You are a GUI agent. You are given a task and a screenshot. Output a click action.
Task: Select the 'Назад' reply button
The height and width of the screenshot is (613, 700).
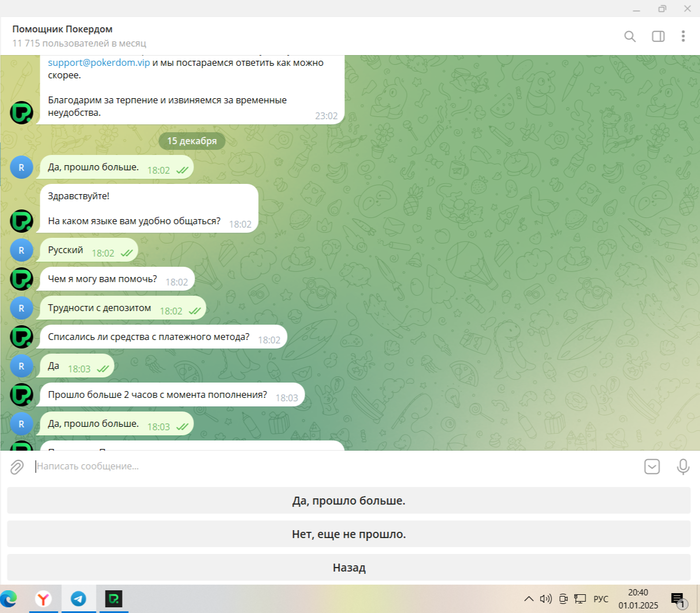click(349, 567)
